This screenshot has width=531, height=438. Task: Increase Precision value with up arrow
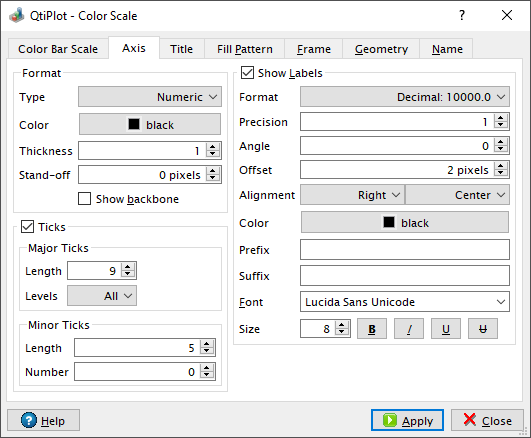coord(501,118)
